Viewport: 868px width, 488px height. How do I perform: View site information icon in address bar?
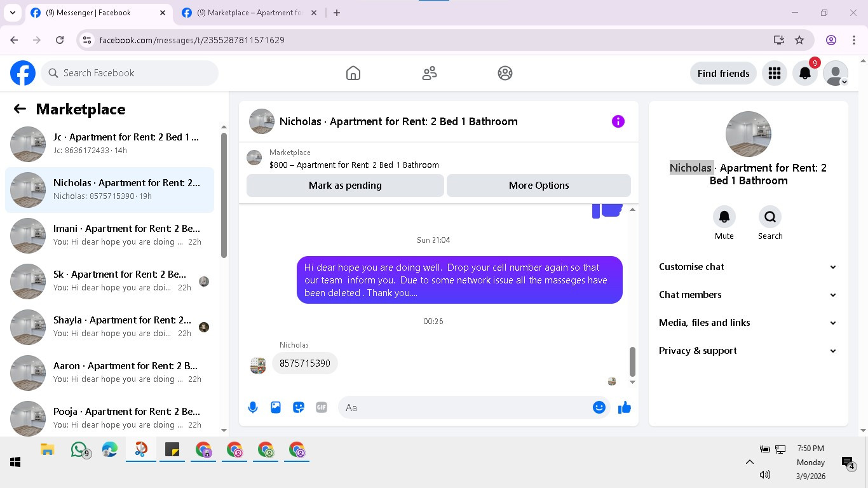[88, 40]
